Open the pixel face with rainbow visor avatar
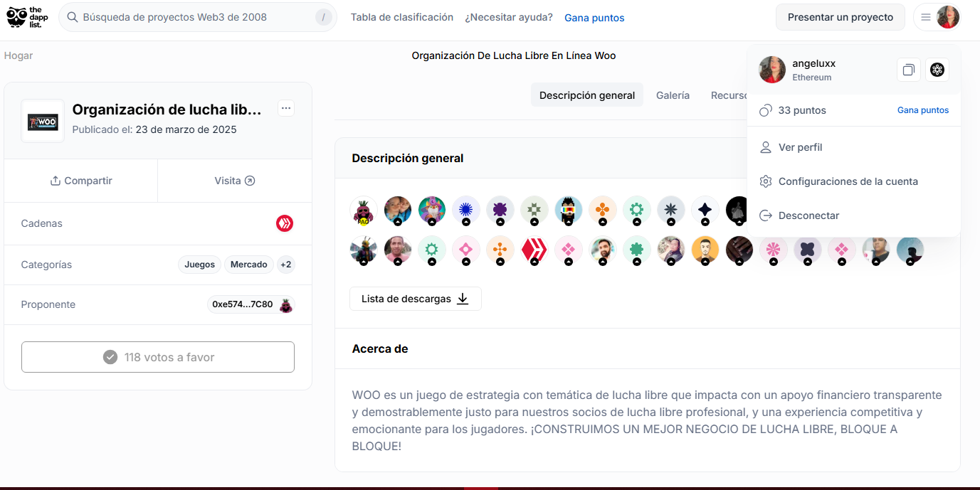The height and width of the screenshot is (490, 980). (569, 211)
